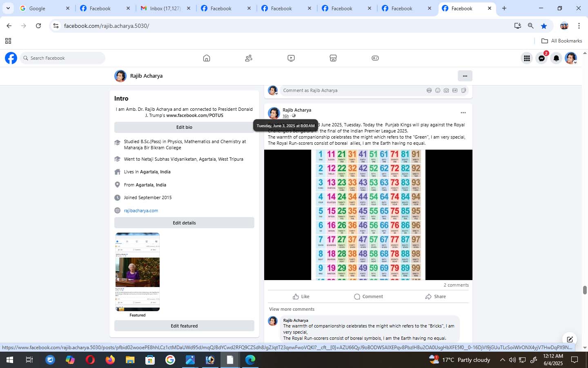Image resolution: width=588 pixels, height=368 pixels.
Task: Open the rajibacharya.com website link
Action: coord(141,211)
